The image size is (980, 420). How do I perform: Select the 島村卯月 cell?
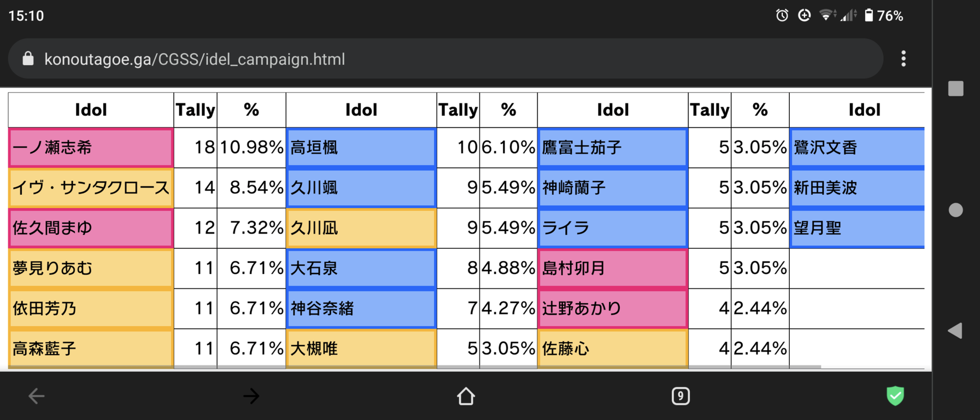[x=613, y=268]
